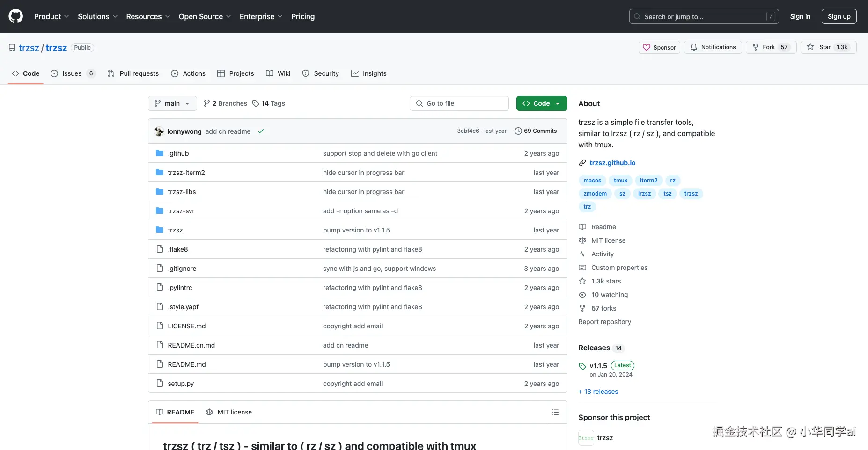Click the lonnywong avatar image
The image size is (868, 450).
pyautogui.click(x=159, y=131)
